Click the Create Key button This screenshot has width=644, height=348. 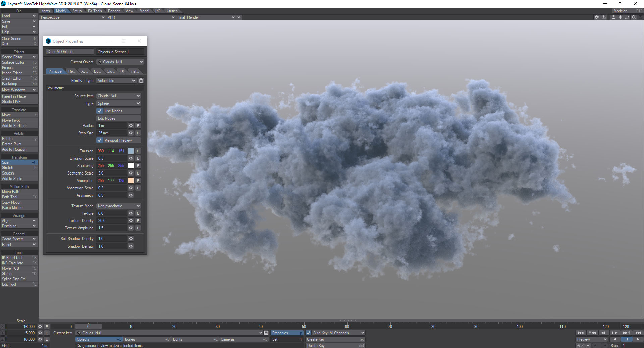click(x=335, y=339)
